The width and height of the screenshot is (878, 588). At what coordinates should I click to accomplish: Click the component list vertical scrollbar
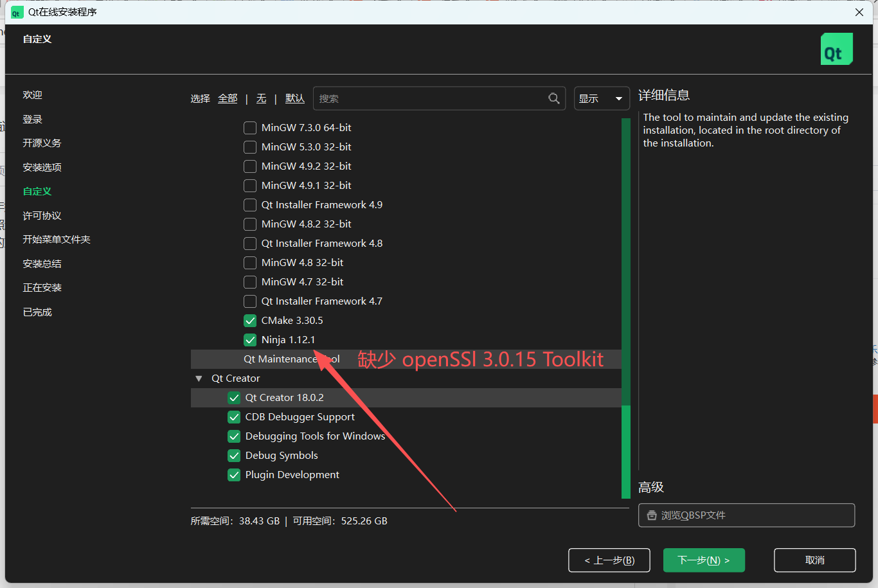click(x=626, y=308)
